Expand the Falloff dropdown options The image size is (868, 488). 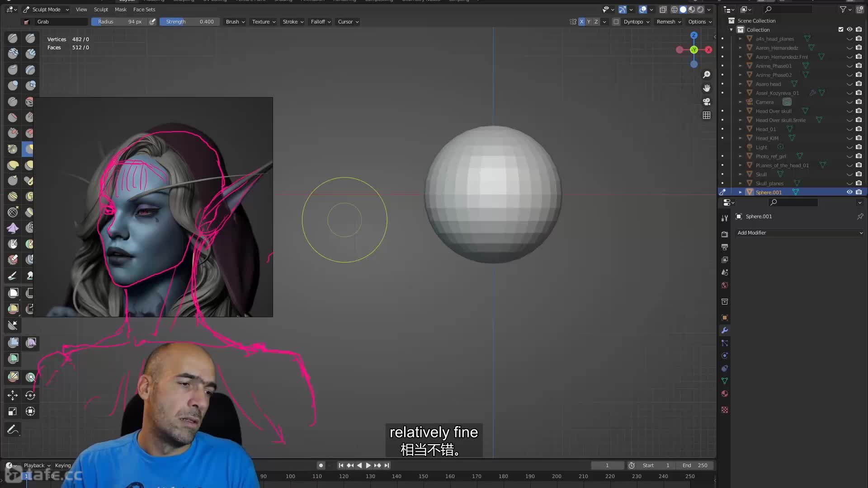[x=321, y=21]
